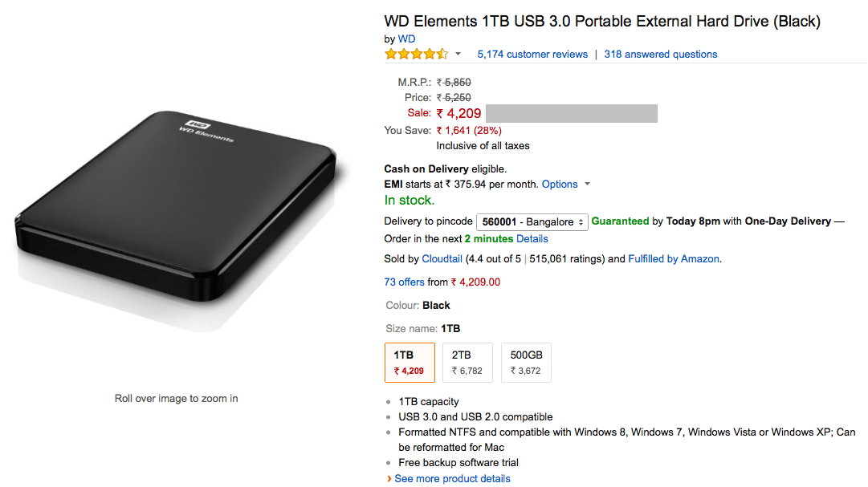This screenshot has height=487, width=868.
Task: Click the product title heading
Action: (602, 22)
